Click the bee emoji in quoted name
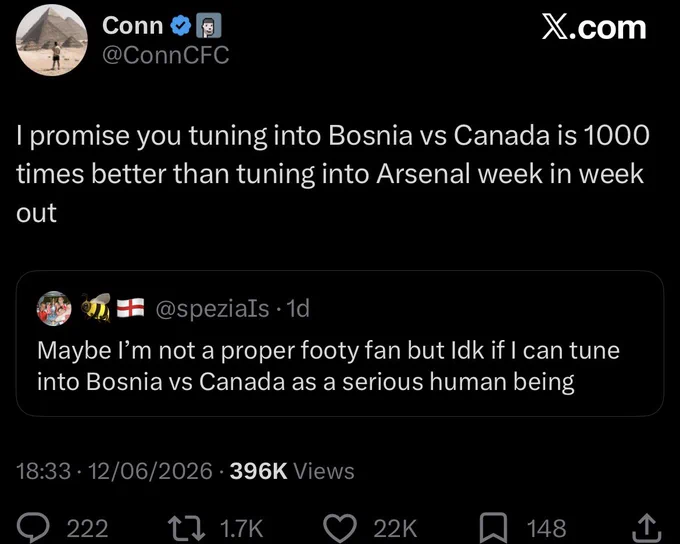The image size is (680, 544). pyautogui.click(x=96, y=308)
